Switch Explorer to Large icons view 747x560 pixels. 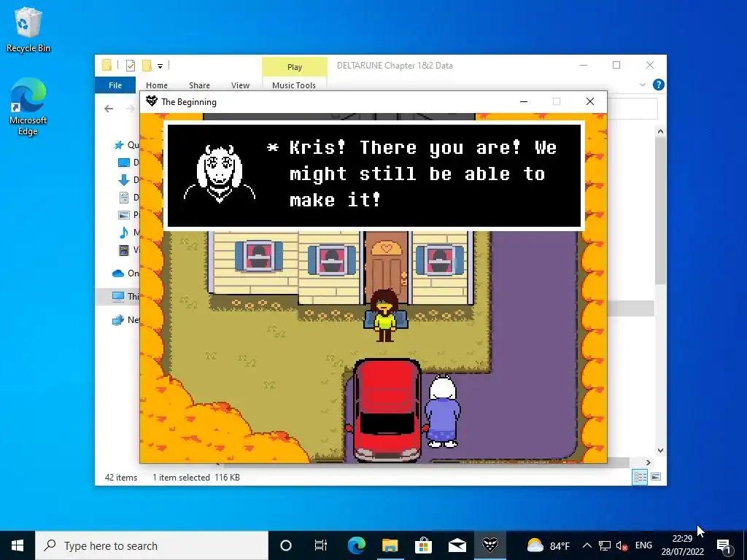pyautogui.click(x=656, y=477)
